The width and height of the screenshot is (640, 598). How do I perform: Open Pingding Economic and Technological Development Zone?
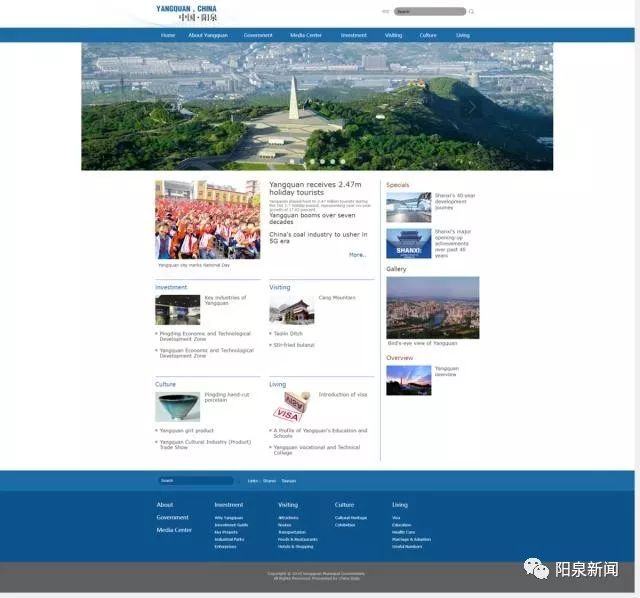click(205, 336)
